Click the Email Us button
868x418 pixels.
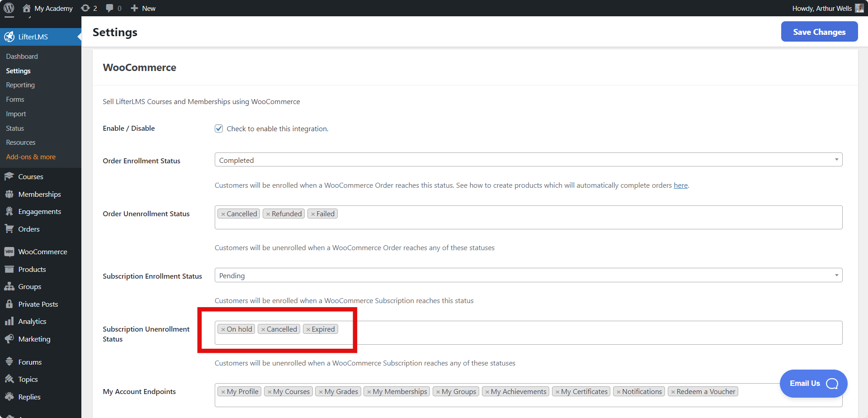[813, 384]
